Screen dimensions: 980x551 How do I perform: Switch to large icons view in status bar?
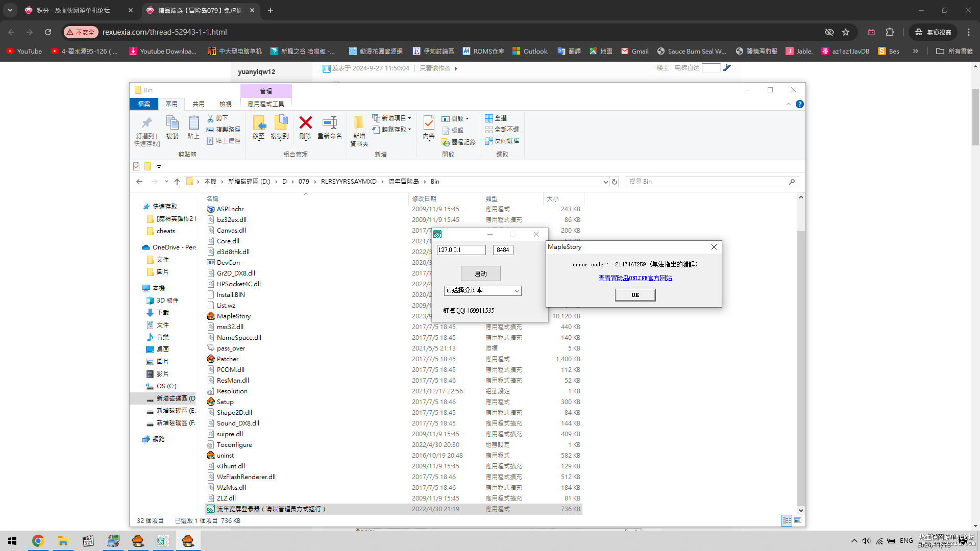(798, 520)
